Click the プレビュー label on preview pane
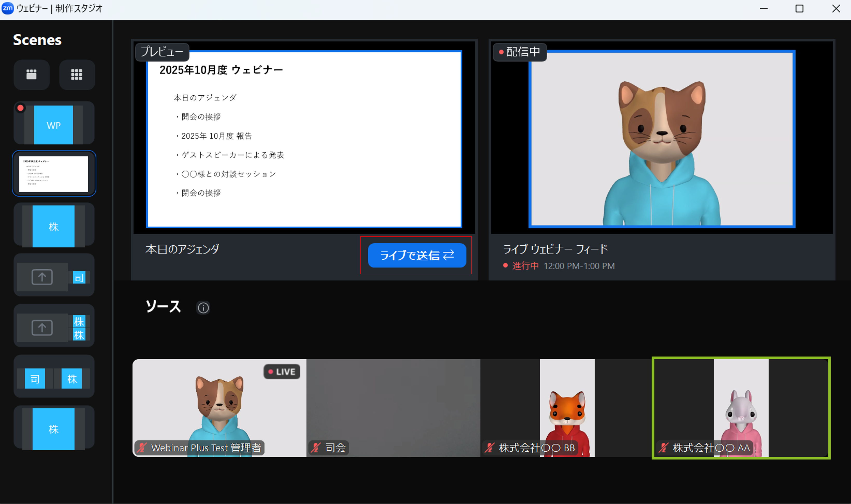 click(x=162, y=52)
